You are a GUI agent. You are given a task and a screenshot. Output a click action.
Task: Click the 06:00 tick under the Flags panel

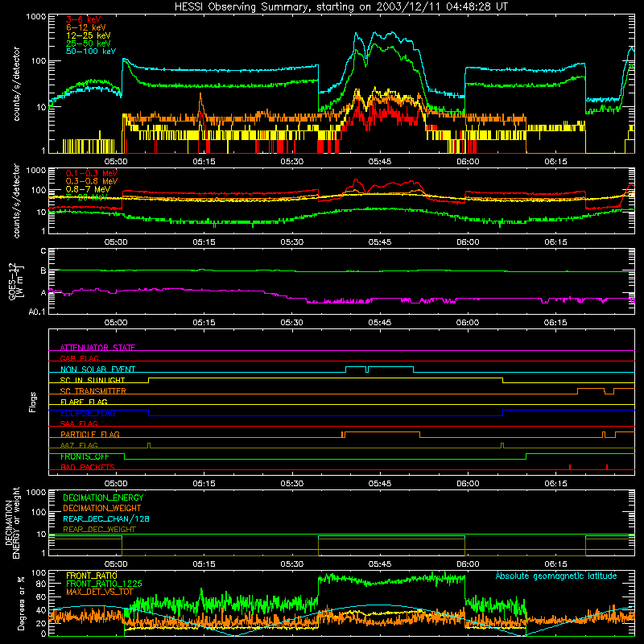point(468,483)
